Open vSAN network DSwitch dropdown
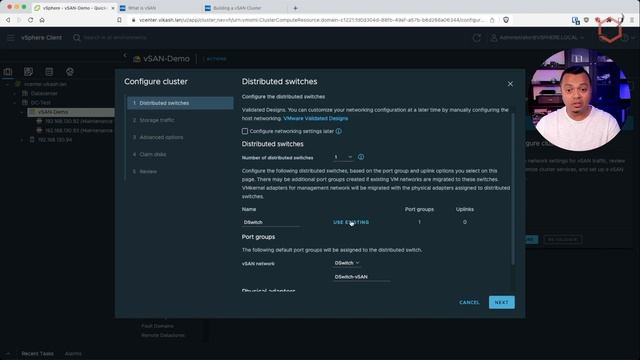This screenshot has width=640, height=360. point(347,263)
